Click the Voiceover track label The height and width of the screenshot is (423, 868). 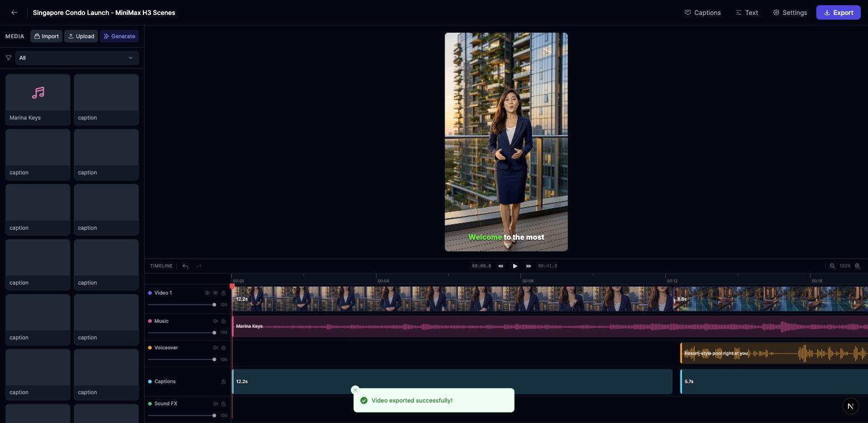[x=166, y=348]
